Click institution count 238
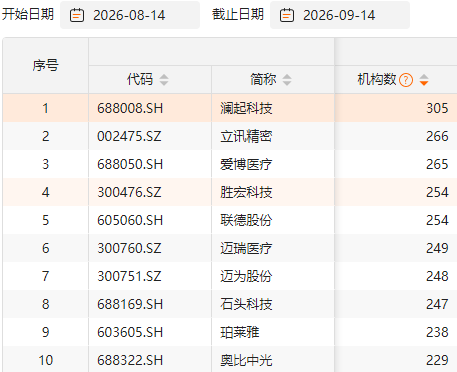 pos(437,332)
